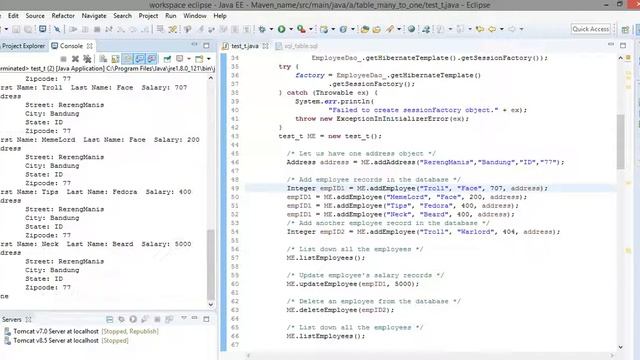This screenshot has height=360, width=640.
Task: Select Tomcat v7.0 Server at localhost
Action: coord(56,331)
